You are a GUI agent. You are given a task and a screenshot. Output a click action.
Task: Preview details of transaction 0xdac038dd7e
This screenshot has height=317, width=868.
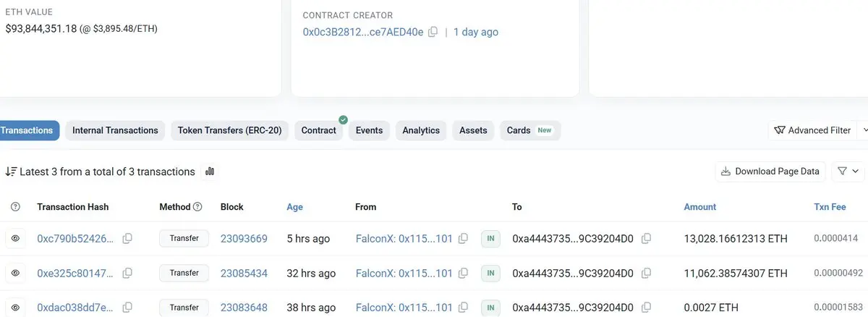coord(15,308)
